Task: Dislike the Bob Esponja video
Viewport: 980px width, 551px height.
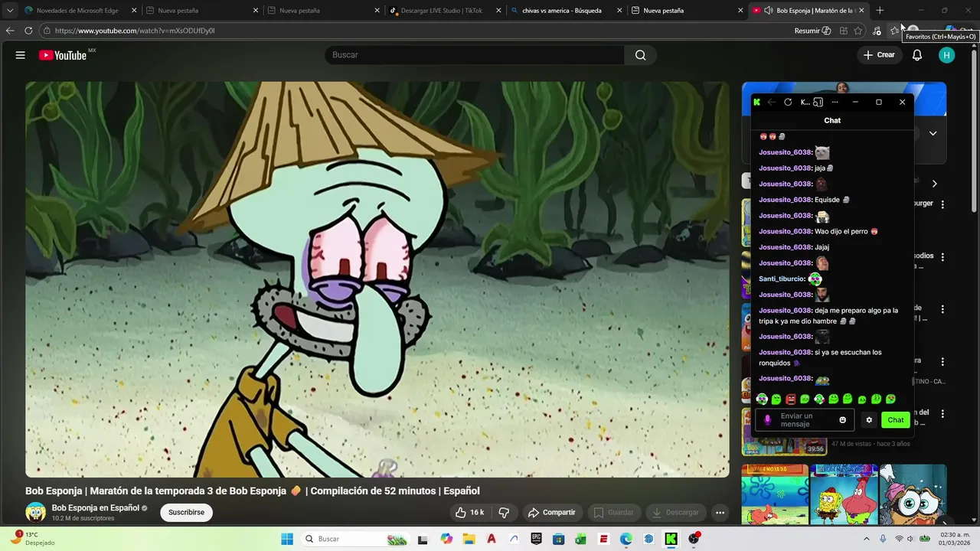Action: [504, 512]
